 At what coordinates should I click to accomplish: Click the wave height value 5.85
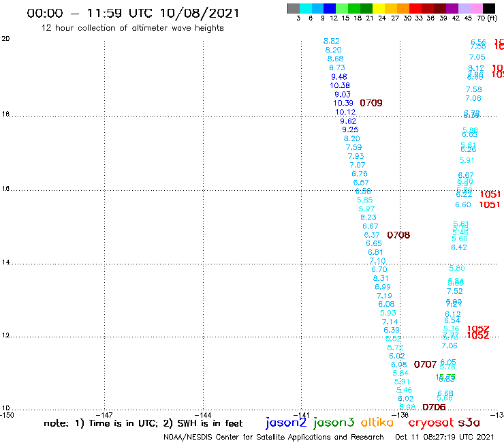point(364,200)
